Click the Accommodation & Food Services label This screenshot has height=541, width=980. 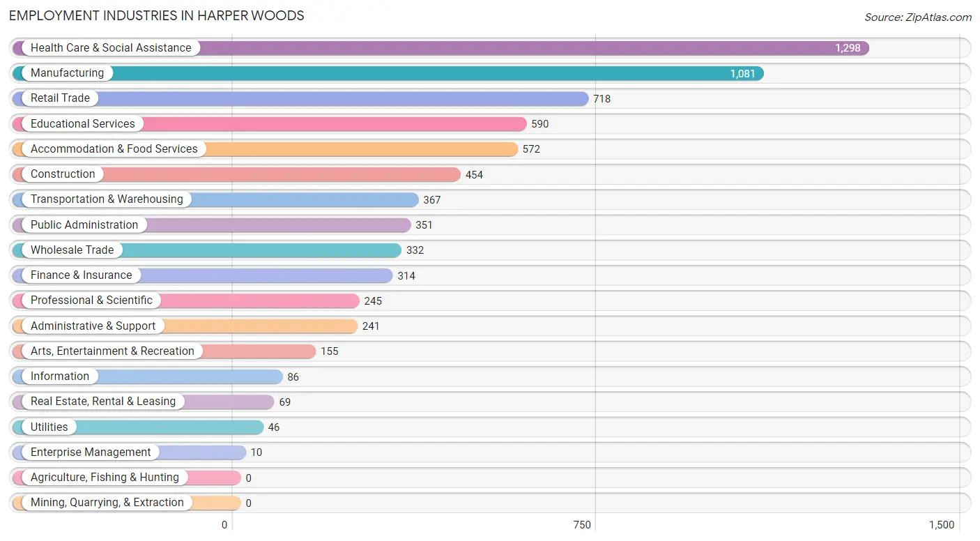coord(114,148)
